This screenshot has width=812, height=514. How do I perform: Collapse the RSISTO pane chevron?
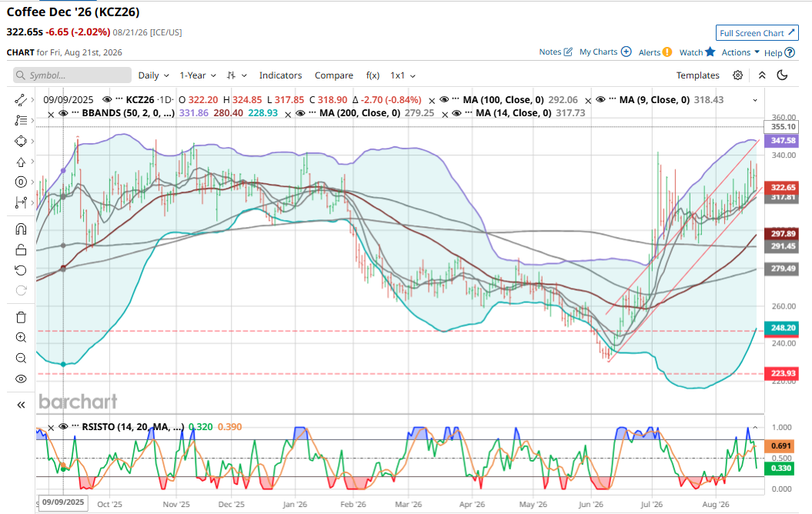[x=754, y=428]
